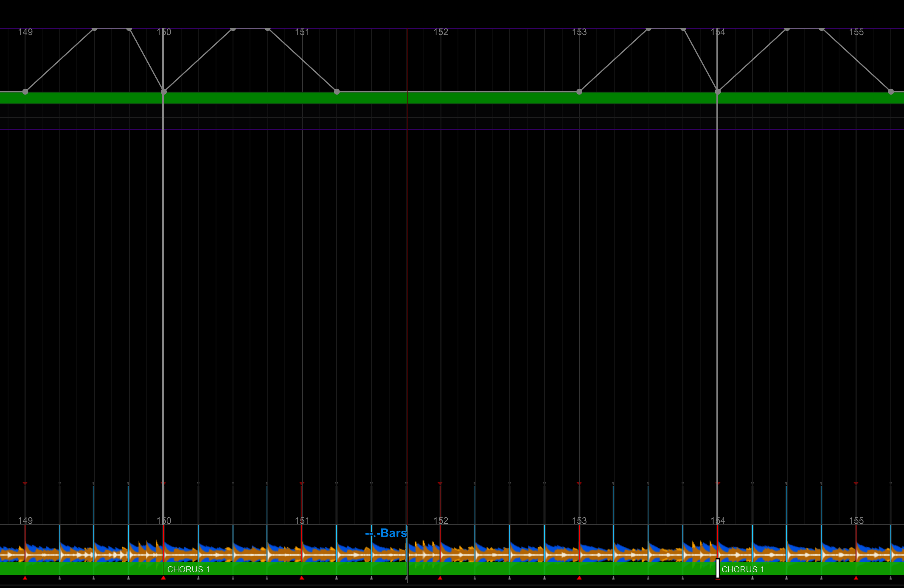
Task: Click bar number 153 above the waveform
Action: pos(579,521)
